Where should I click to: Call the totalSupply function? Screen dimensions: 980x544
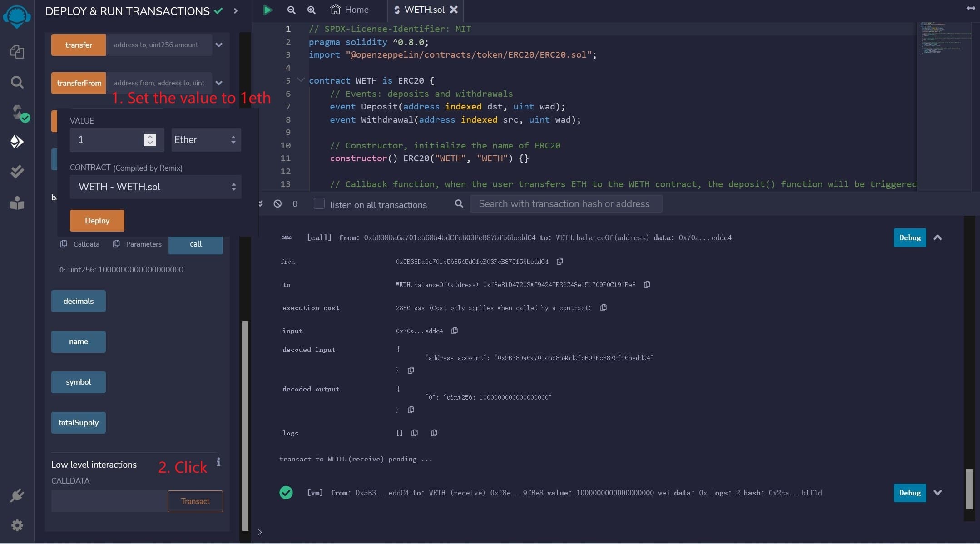[x=79, y=423]
